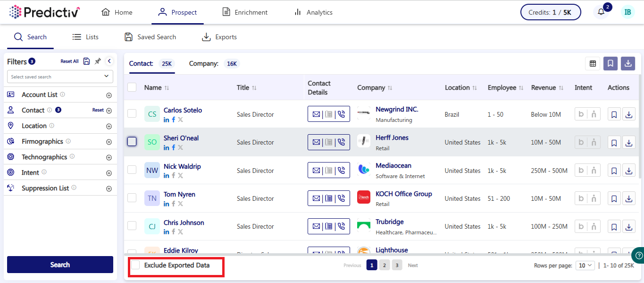Open Chris Johnson's X profile icon
The image size is (644, 283).
click(181, 232)
